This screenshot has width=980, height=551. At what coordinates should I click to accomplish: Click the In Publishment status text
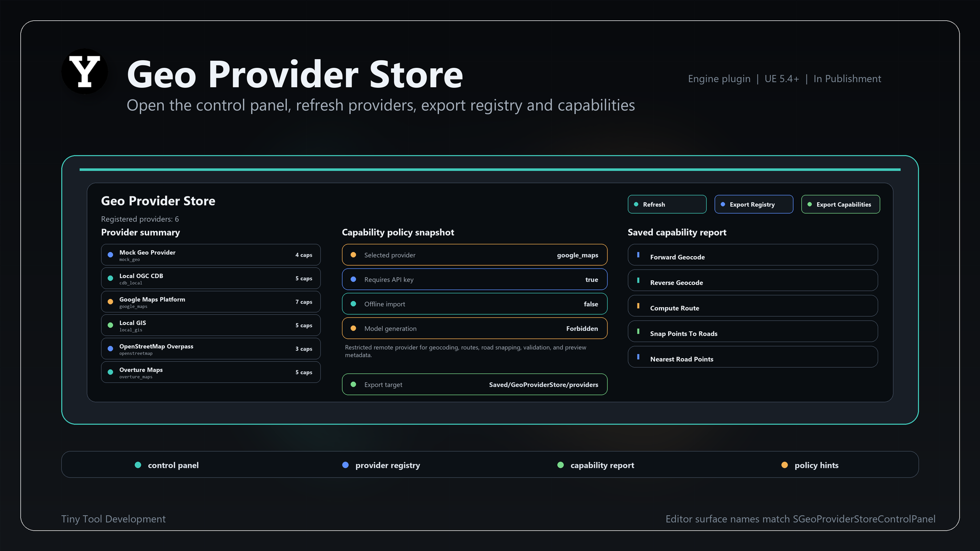(847, 79)
